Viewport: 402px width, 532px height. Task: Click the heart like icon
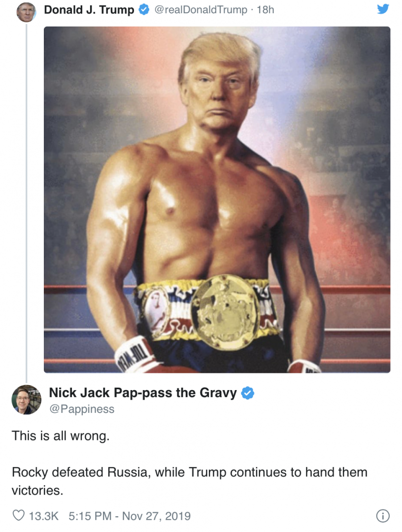coord(18,515)
